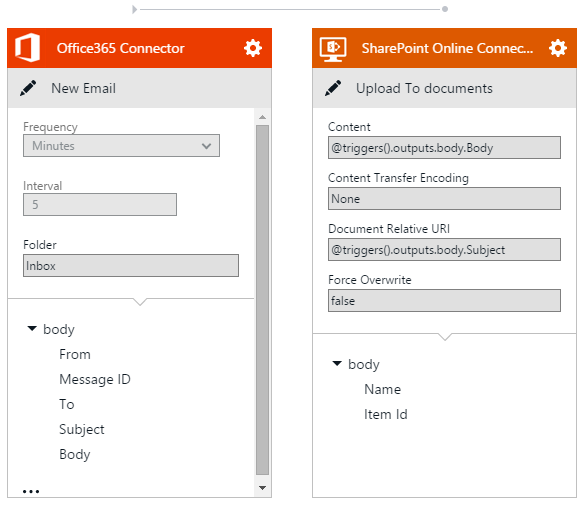Screen dimensions: 585x511
Task: Edit New Email trigger with pencil icon
Action: [x=28, y=88]
